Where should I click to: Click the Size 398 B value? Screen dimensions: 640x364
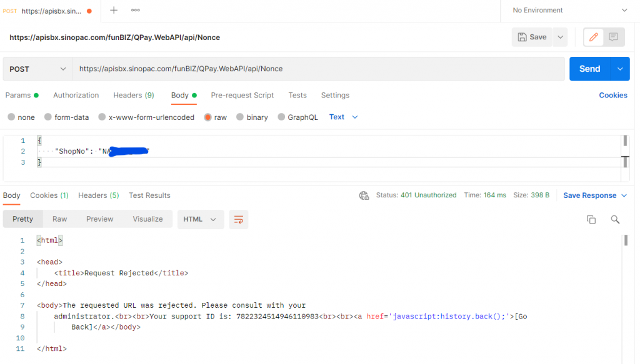pyautogui.click(x=540, y=195)
